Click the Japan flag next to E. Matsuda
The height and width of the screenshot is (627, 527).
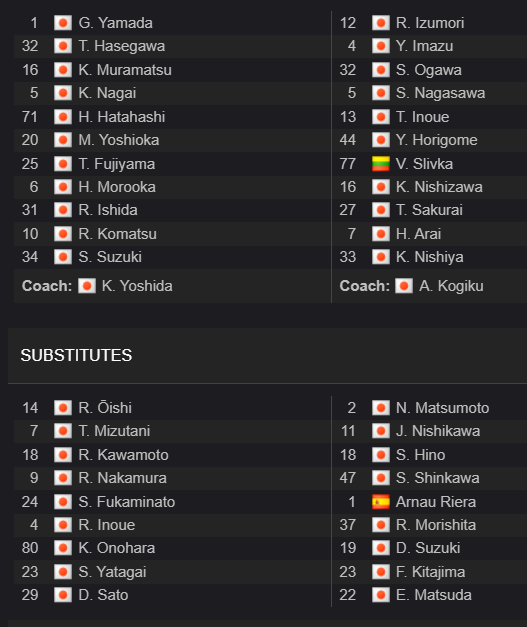point(381,595)
